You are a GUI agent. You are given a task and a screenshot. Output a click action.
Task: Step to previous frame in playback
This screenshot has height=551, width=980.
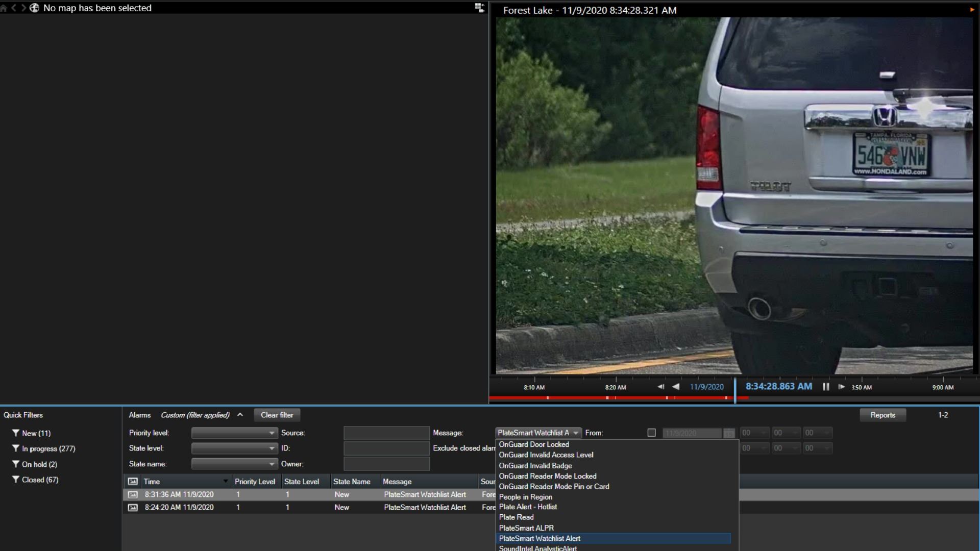click(661, 387)
